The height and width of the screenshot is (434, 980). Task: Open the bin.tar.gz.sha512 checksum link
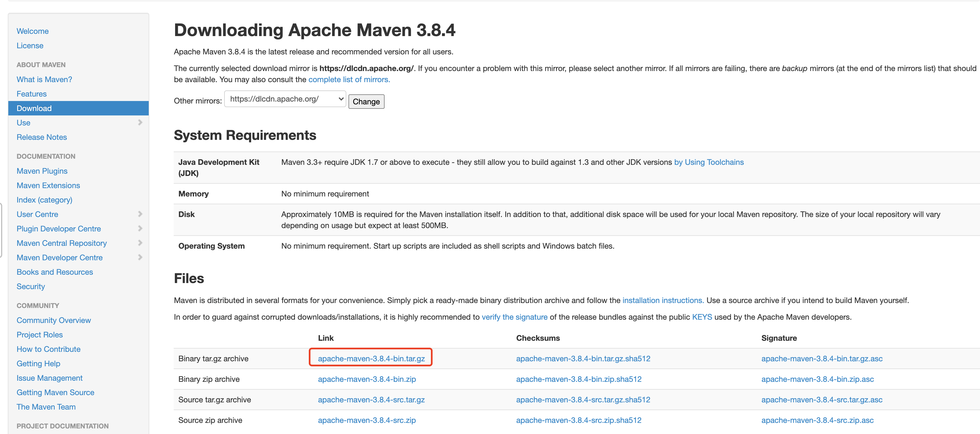pyautogui.click(x=583, y=359)
